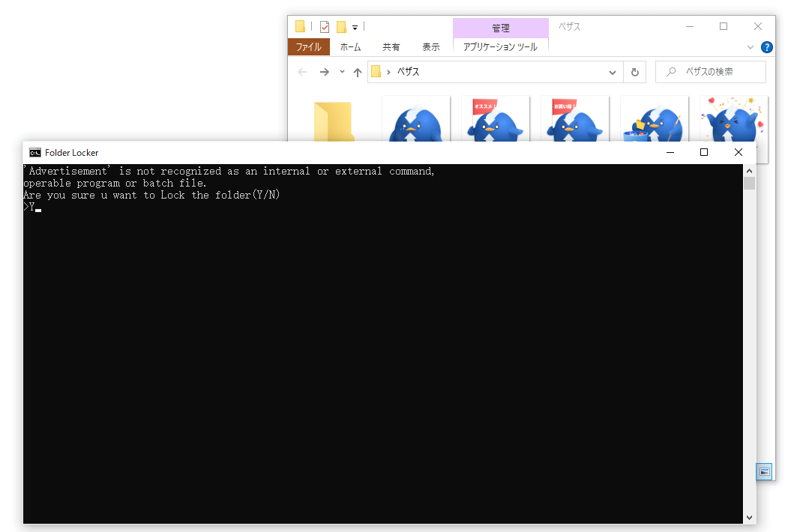Collapse the ribbon with the chevron
Image resolution: width=785 pixels, height=532 pixels.
(750, 46)
